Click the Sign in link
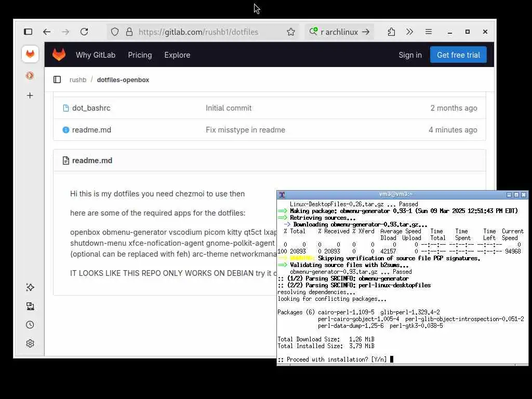The image size is (532, 399). tap(410, 55)
